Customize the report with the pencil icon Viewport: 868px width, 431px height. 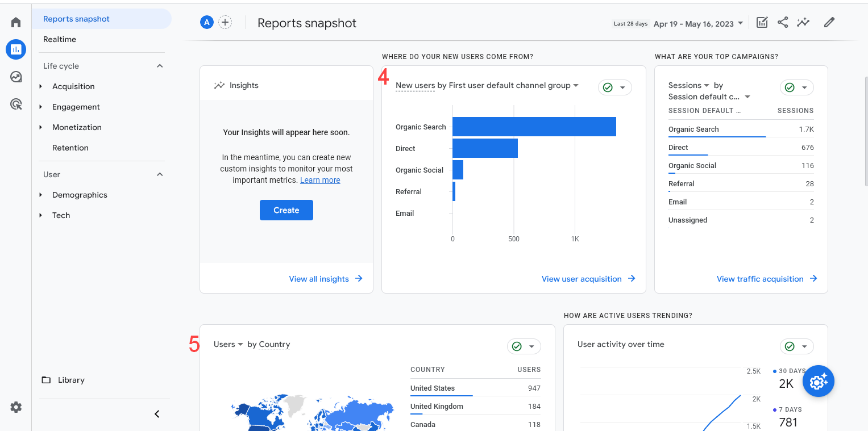tap(829, 22)
